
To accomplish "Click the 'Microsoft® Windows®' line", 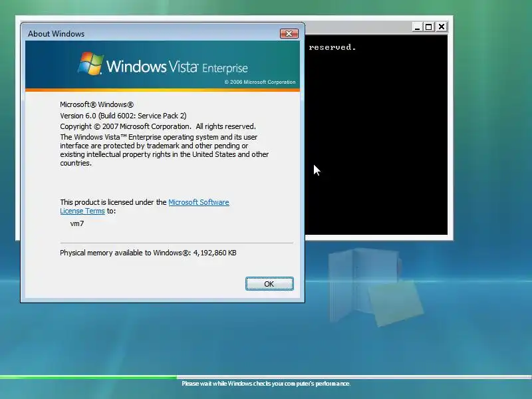I will (96, 104).
